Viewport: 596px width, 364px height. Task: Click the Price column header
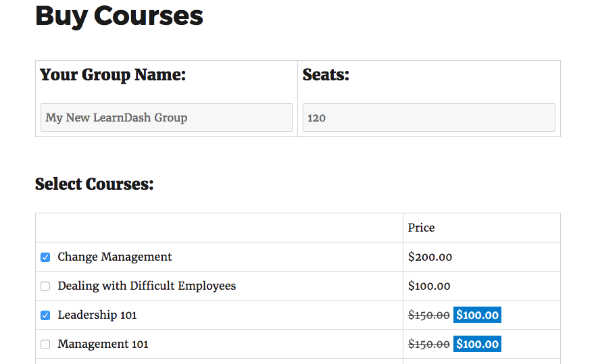421,228
